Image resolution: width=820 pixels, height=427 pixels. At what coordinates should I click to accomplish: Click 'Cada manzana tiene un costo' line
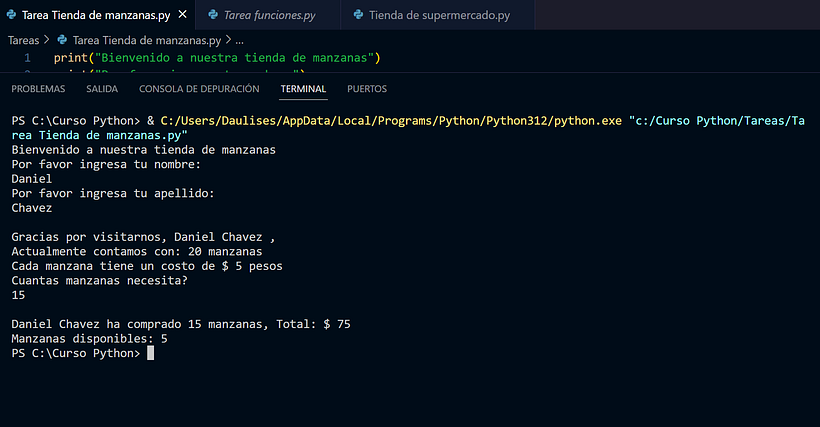coord(147,266)
